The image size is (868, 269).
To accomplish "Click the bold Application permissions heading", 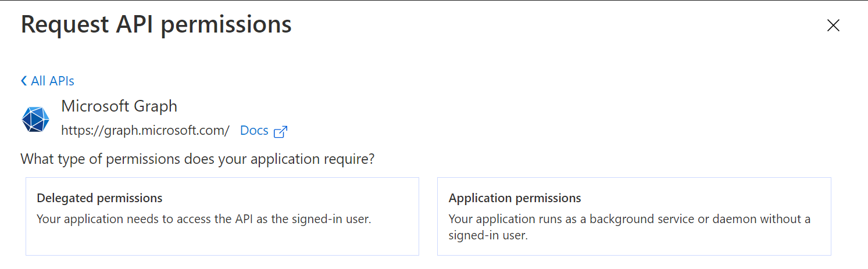I will (x=515, y=198).
